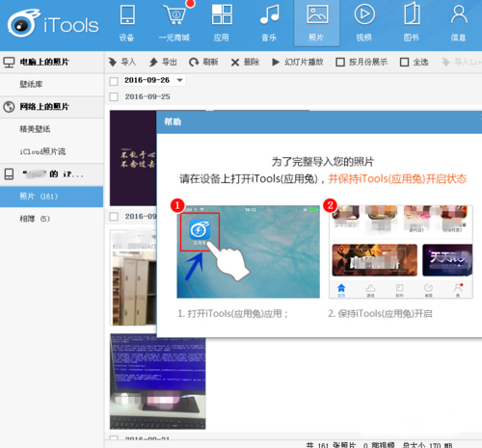Open the dark purple calligraphy photo thumbnail
Viewport: 482px width, 448px height.
pos(133,158)
